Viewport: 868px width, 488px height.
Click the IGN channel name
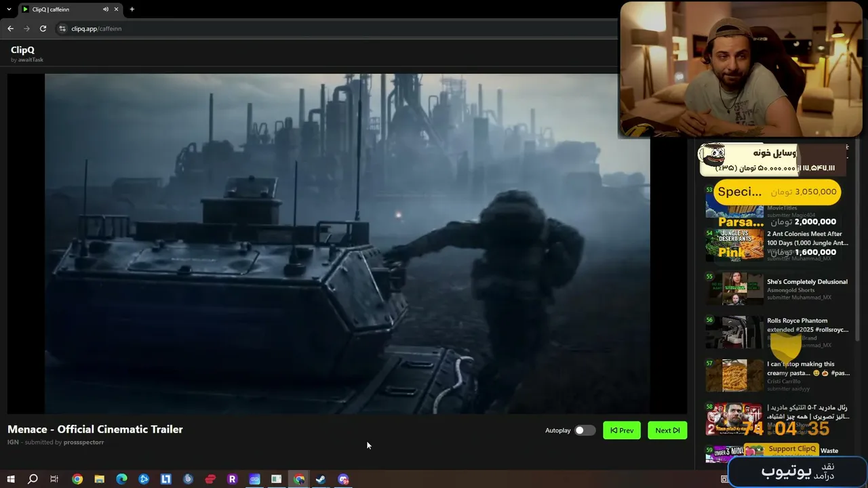point(13,442)
